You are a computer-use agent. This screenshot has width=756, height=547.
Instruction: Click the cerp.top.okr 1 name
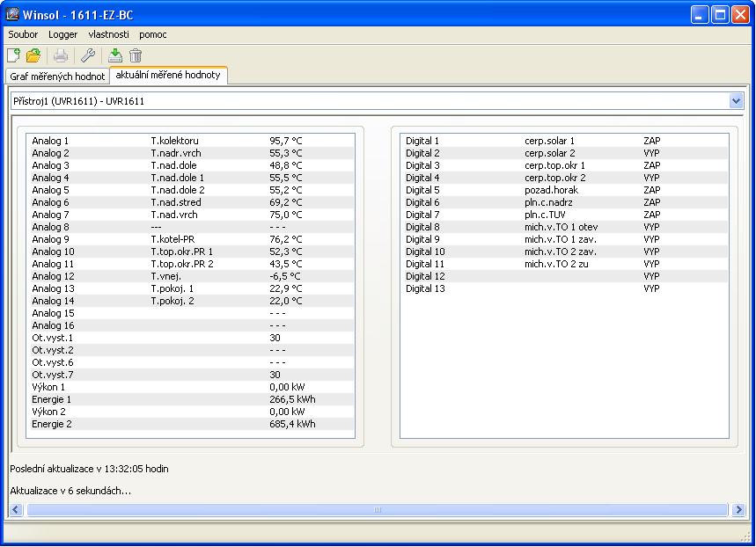(x=555, y=165)
